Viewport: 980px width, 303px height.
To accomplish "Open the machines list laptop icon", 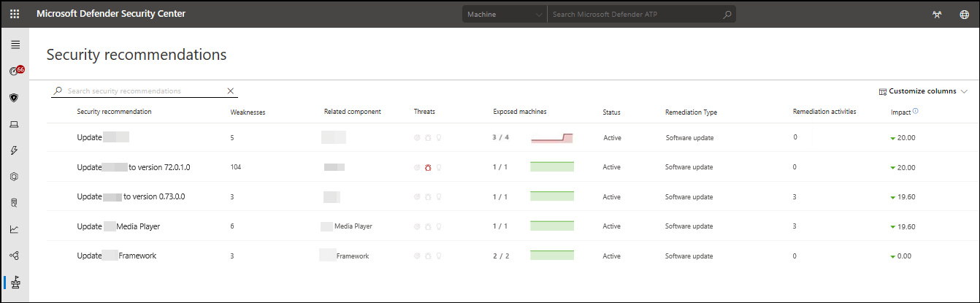I will pyautogui.click(x=14, y=124).
